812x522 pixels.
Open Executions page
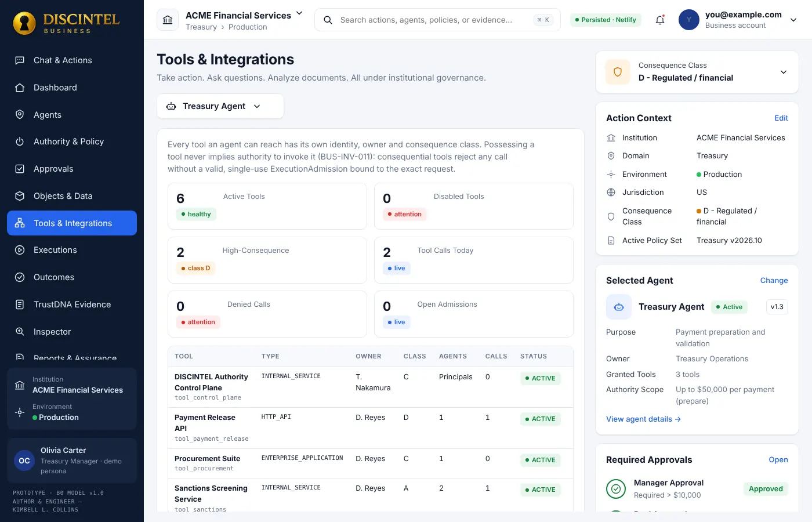(x=72, y=250)
